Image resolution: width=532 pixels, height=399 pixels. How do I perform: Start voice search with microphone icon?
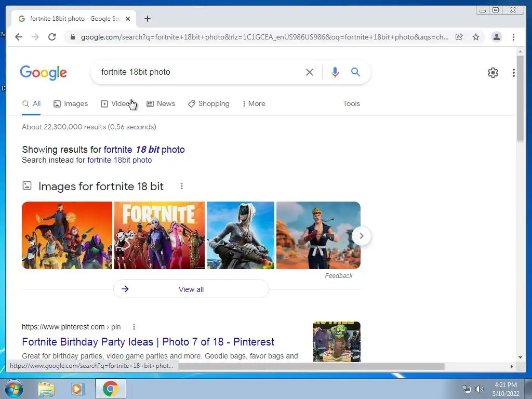(335, 72)
